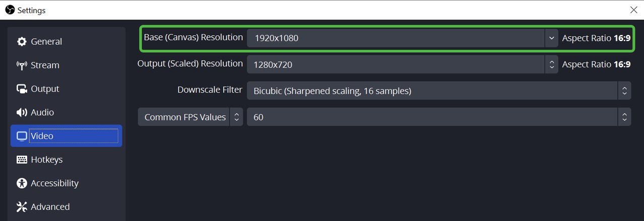Screen dimensions: 644x221
Task: Click the Video display icon
Action: pos(22,136)
